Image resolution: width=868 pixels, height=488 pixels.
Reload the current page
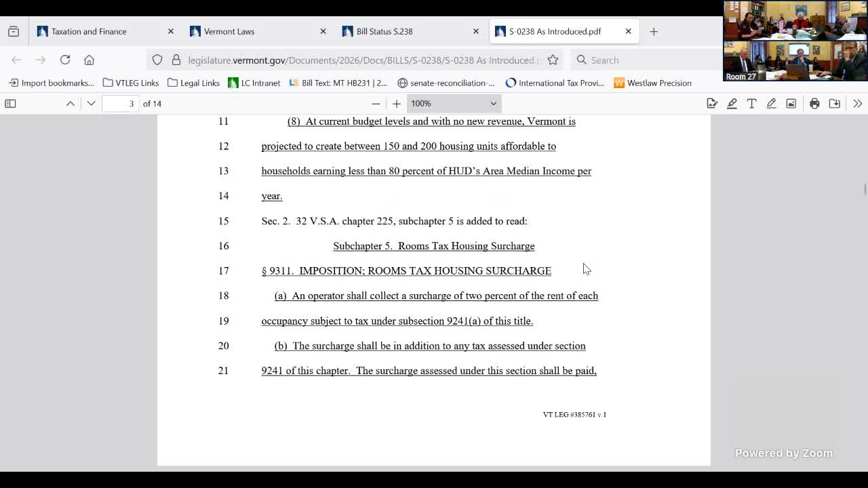point(65,60)
